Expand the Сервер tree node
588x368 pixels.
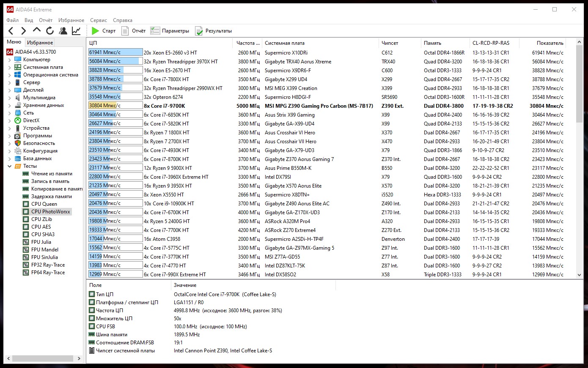point(10,83)
